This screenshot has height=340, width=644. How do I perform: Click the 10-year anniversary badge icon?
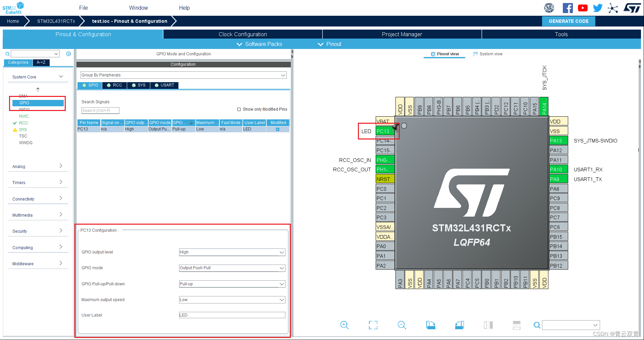(x=549, y=8)
